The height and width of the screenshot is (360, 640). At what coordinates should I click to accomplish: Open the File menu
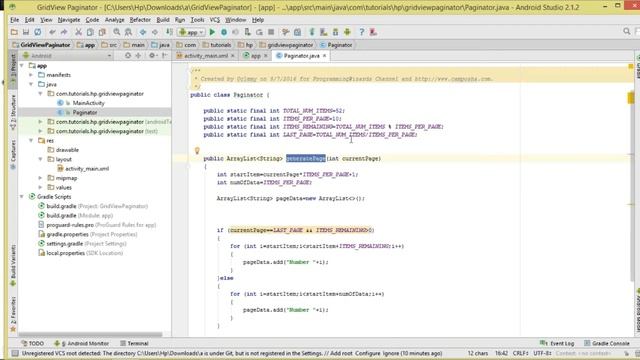point(14,20)
